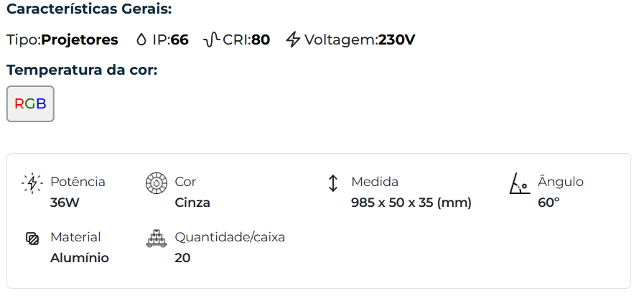Click the Alumínio material value
Image resolution: width=644 pixels, height=296 pixels.
click(80, 258)
